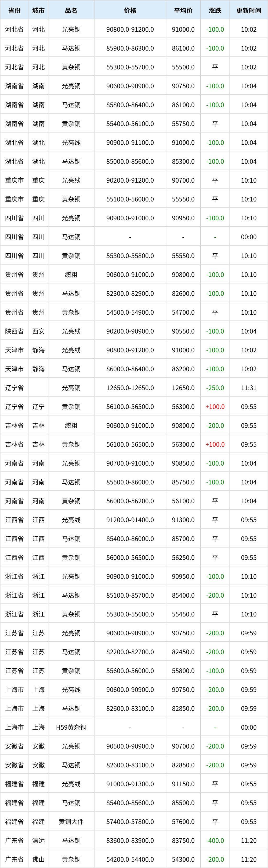Click the 城市 column header
Image resolution: width=268 pixels, height=868 pixels.
click(x=38, y=10)
